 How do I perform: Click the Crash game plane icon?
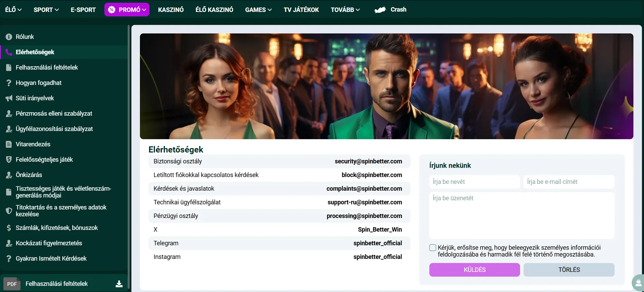point(380,10)
